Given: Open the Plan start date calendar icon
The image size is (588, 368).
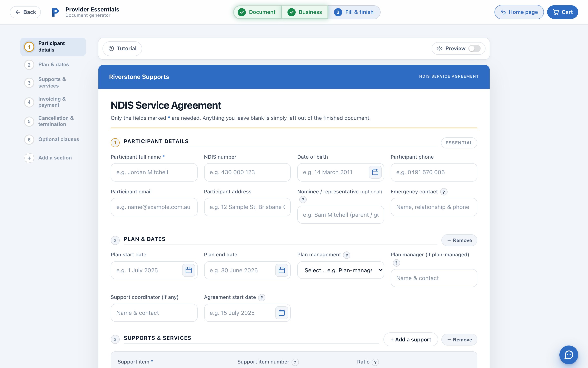Looking at the screenshot, I should point(189,270).
